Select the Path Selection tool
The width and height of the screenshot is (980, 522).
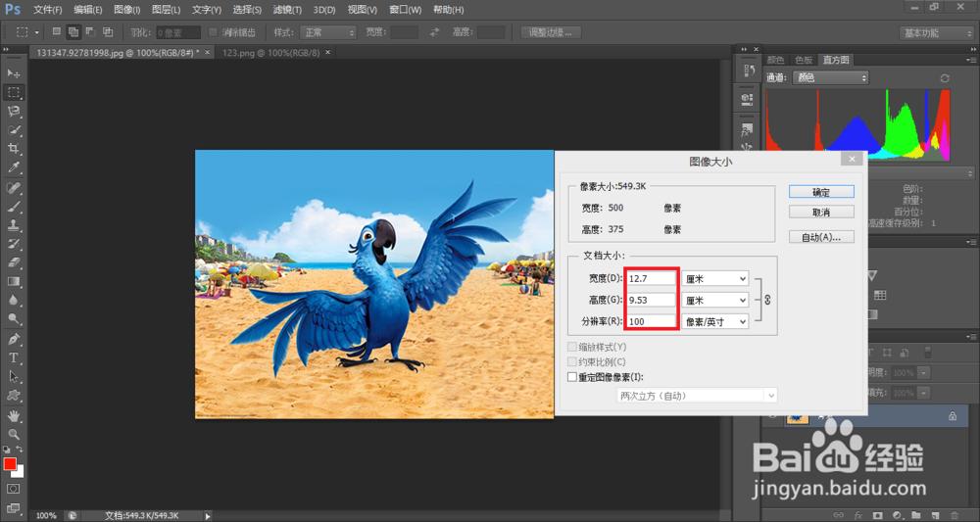point(13,376)
